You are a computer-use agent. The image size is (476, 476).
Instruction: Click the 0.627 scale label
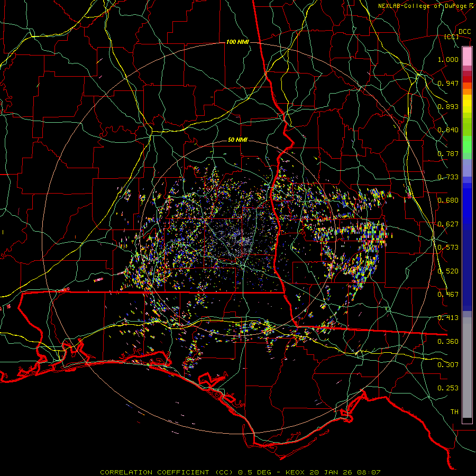(x=448, y=224)
